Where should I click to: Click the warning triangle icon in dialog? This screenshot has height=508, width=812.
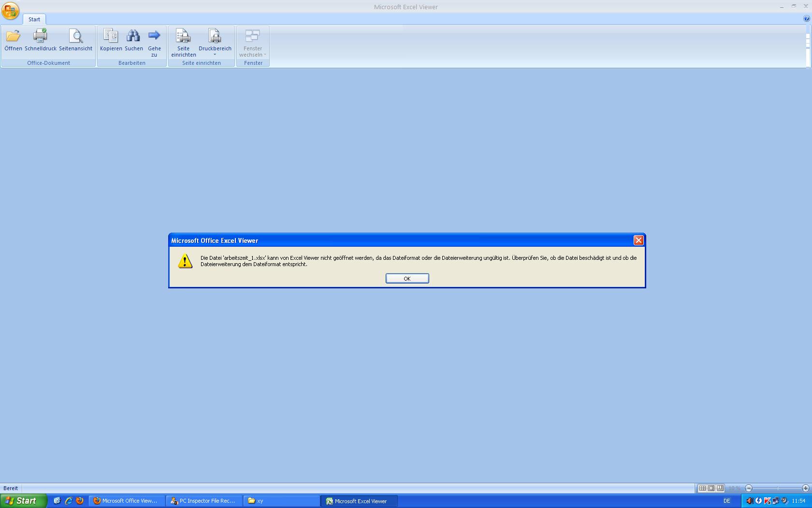pos(185,261)
